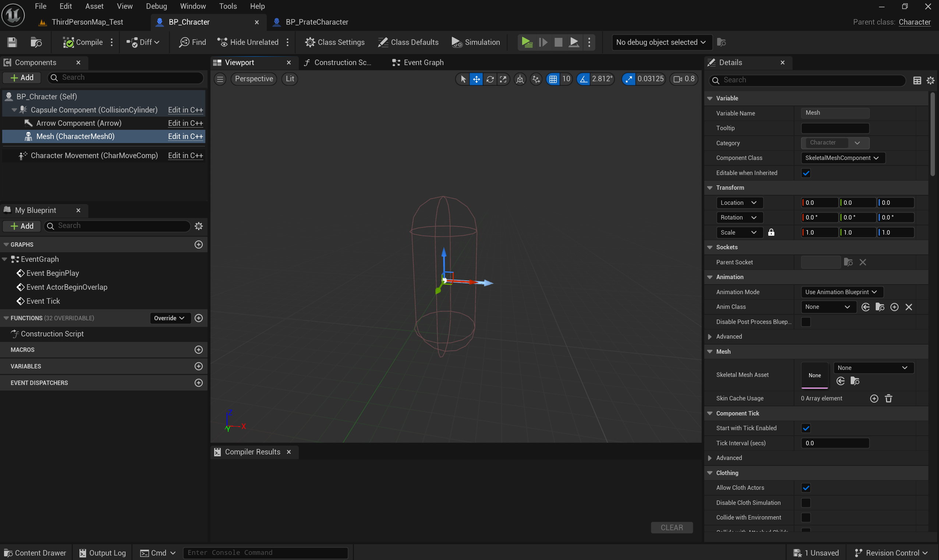Click the Save blueprint icon
The height and width of the screenshot is (560, 939).
tap(12, 42)
